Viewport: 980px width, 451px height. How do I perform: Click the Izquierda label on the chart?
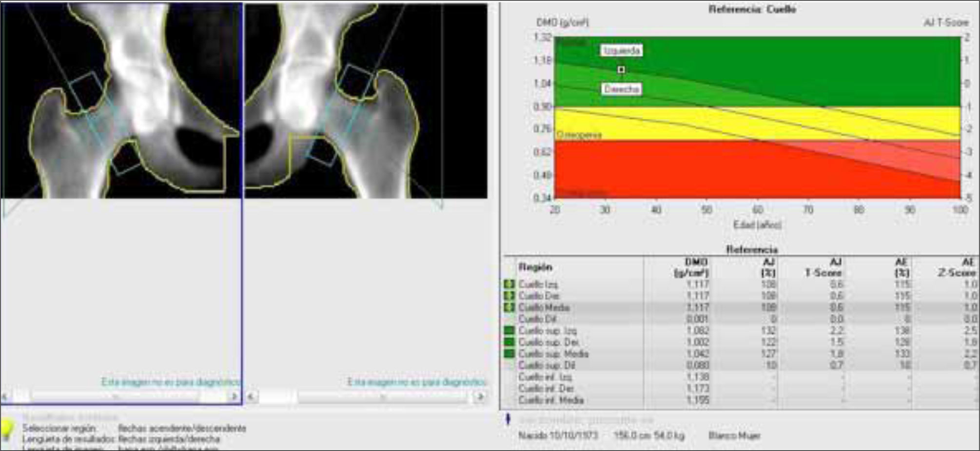point(621,51)
